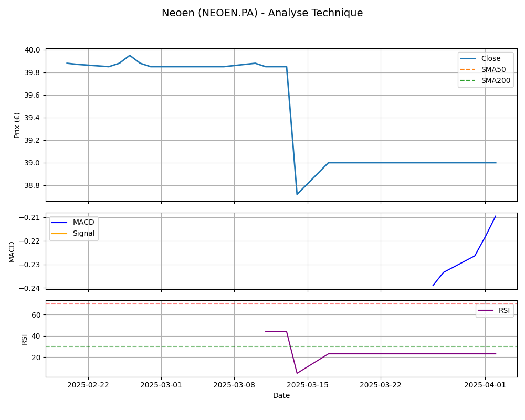525x420 pixels.
Task: Click the red dashed RSI overbought line
Action: pyautogui.click(x=281, y=304)
